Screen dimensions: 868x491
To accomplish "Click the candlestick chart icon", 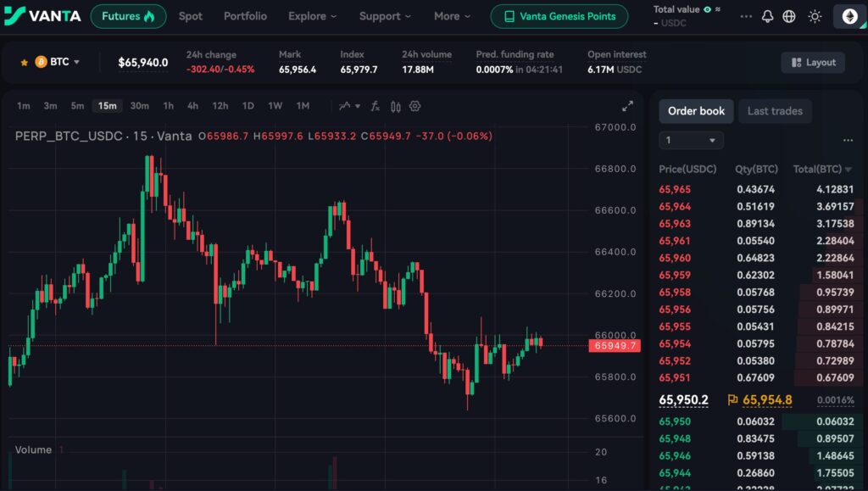I will (395, 106).
